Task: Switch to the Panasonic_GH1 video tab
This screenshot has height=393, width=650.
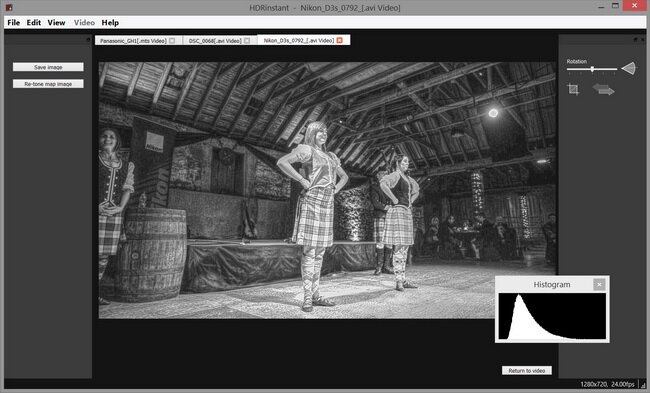Action: [133, 41]
